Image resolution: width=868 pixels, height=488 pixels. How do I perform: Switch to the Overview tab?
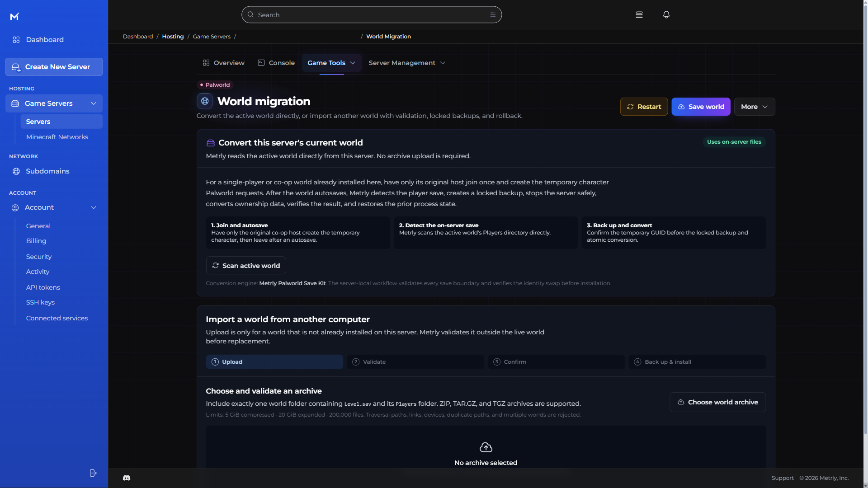tap(223, 63)
